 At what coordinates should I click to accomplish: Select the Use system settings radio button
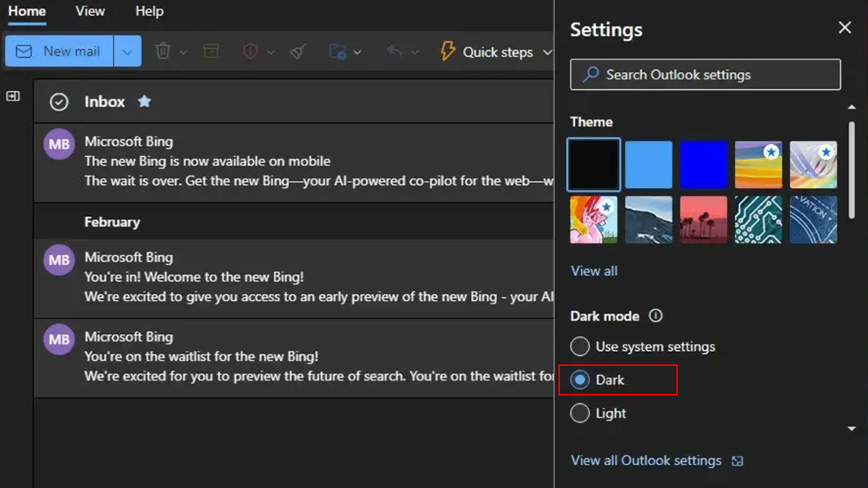click(x=580, y=347)
